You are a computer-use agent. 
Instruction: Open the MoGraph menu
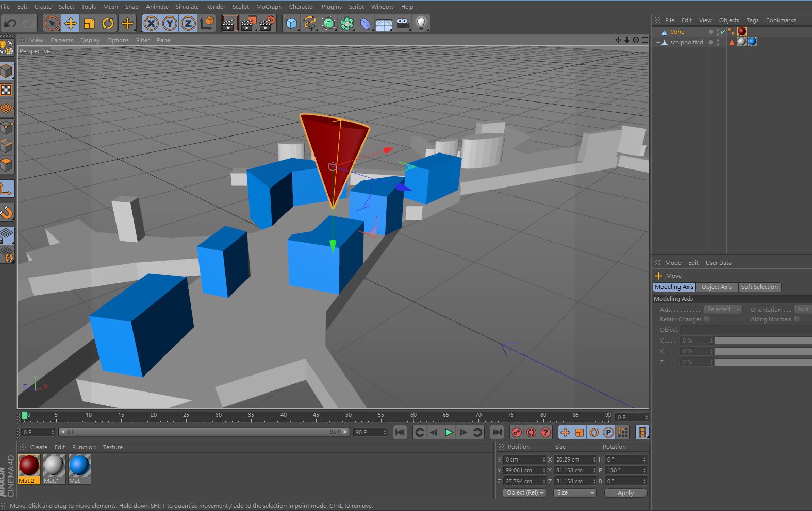(x=269, y=7)
